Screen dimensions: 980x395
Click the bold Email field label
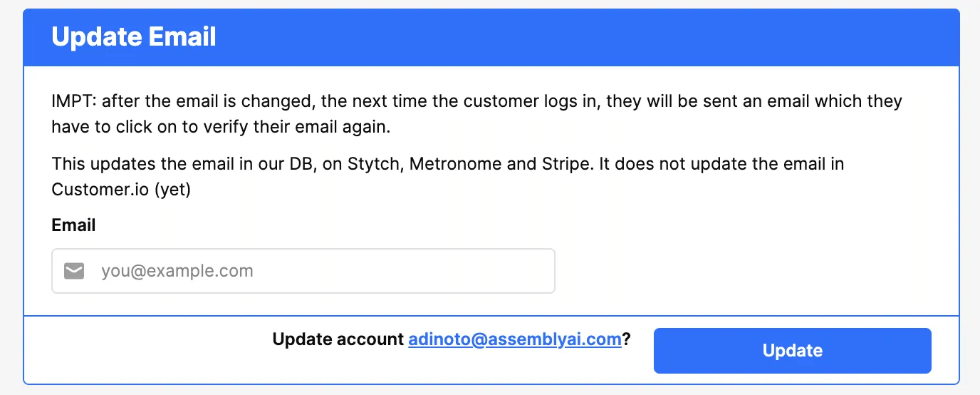73,225
